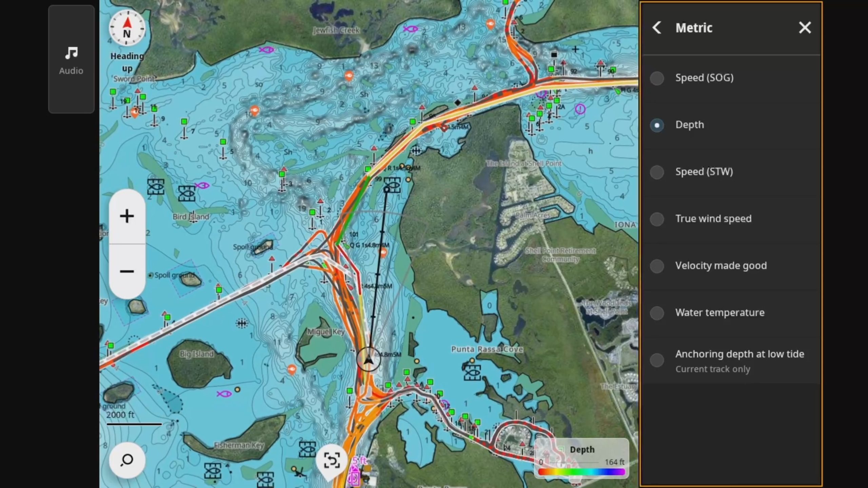The width and height of the screenshot is (868, 488).
Task: Click the Punta Rassa Cove map label
Action: pyautogui.click(x=487, y=349)
